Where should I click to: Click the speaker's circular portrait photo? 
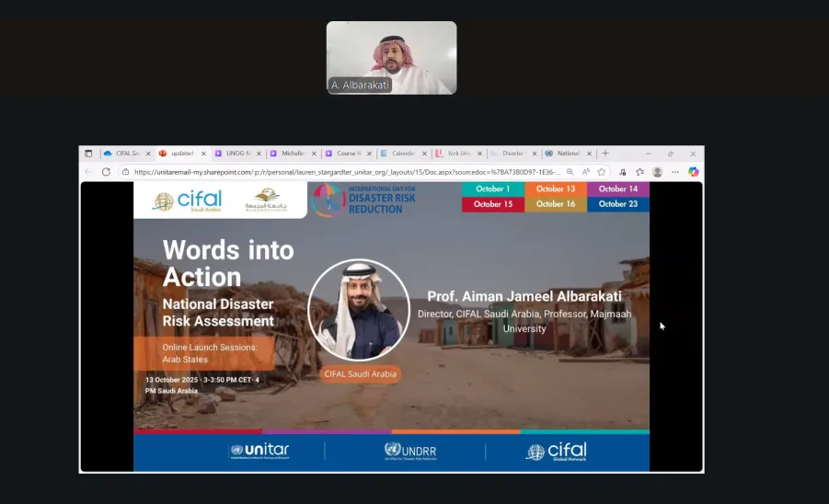[x=359, y=310]
